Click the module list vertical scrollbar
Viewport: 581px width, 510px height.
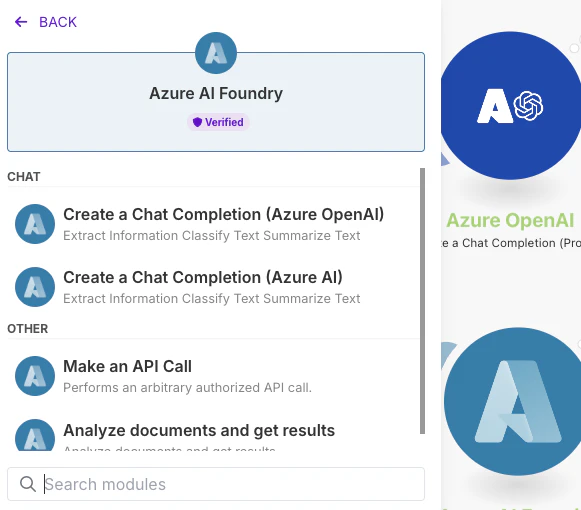tap(422, 301)
